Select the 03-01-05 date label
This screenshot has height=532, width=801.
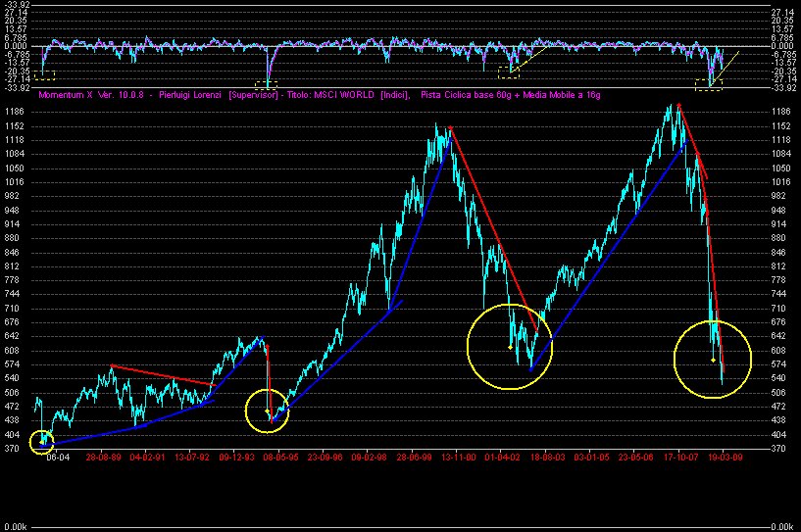point(591,457)
